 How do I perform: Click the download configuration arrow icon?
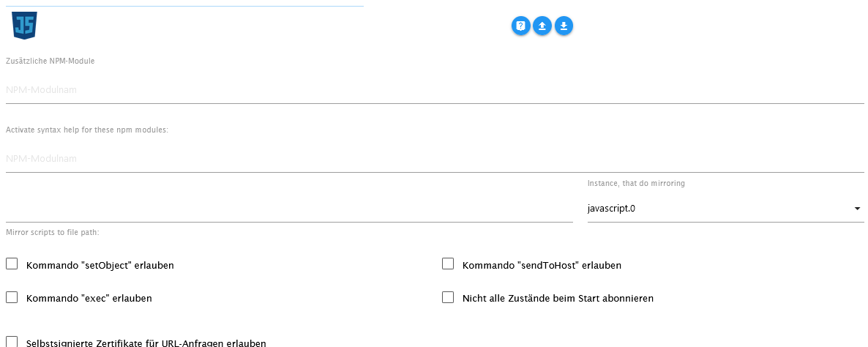(564, 26)
